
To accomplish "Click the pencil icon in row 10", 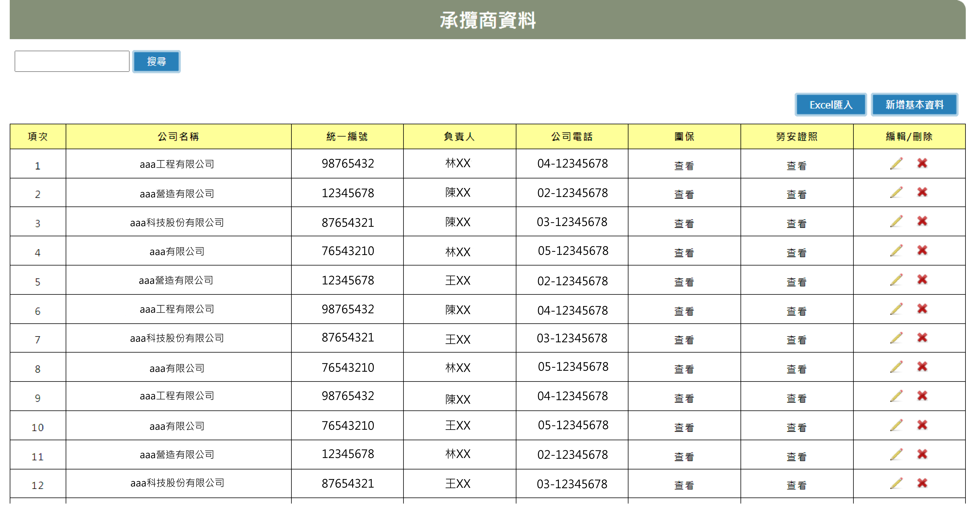I will coord(896,425).
